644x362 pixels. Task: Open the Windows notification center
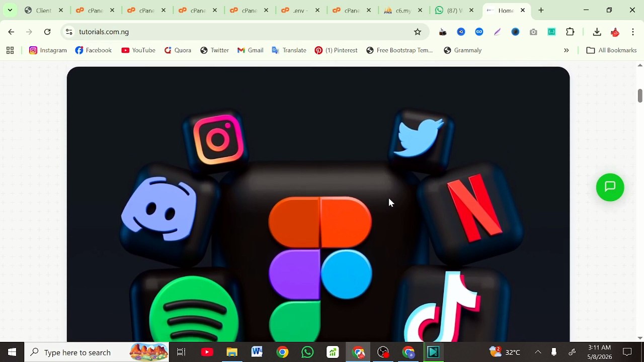627,352
